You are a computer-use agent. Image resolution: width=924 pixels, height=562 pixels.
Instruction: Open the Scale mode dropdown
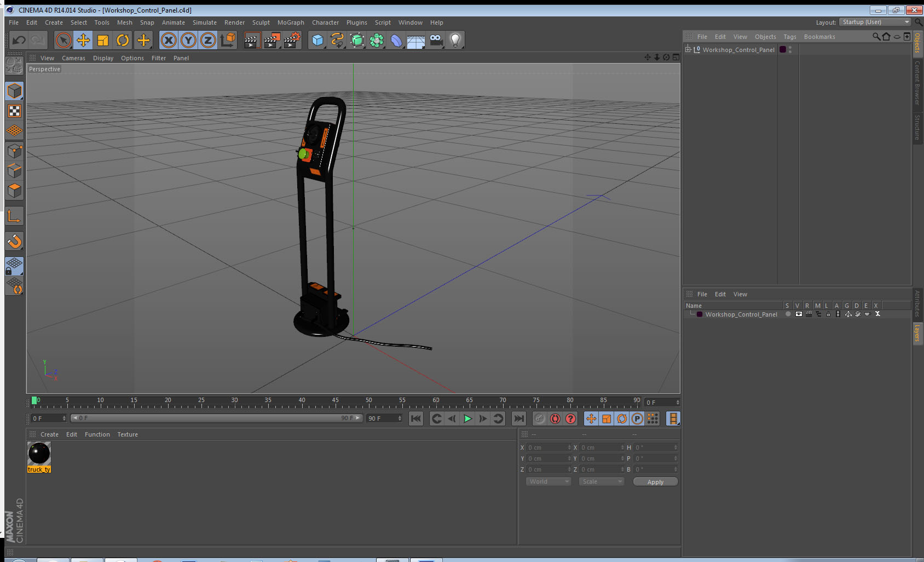click(x=602, y=481)
